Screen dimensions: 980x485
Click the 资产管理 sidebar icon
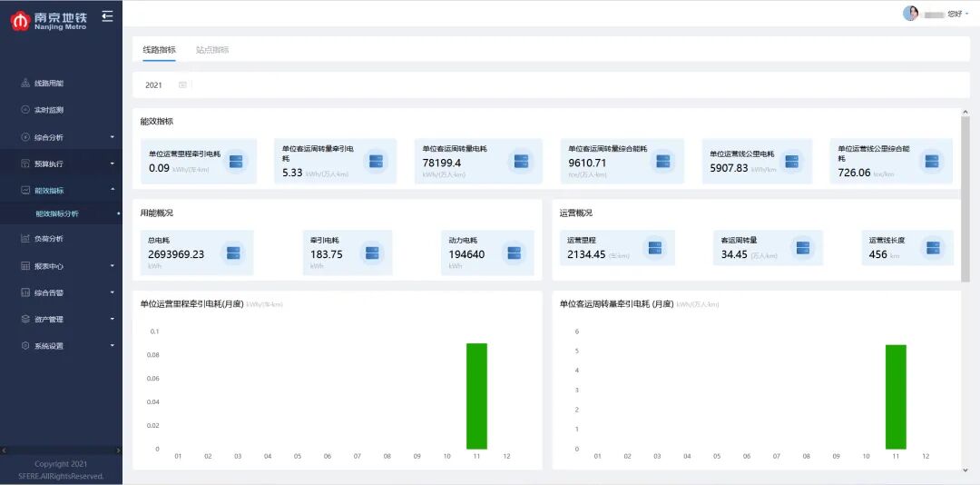point(25,319)
